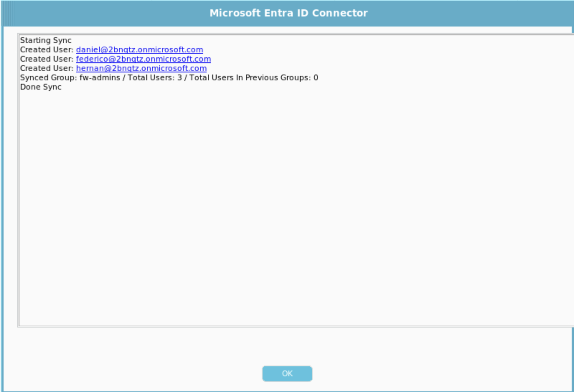
Task: Select 'Synced Group: fw-admins' log line
Action: (169, 78)
